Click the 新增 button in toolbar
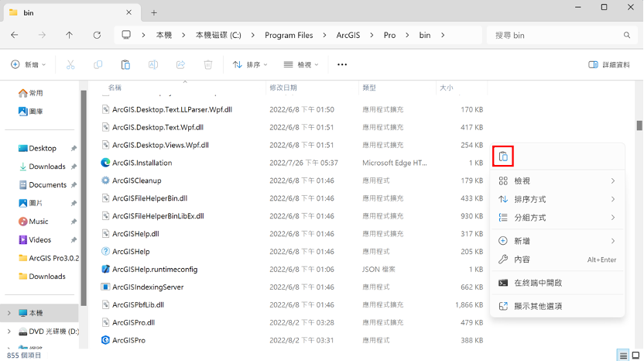644x361 pixels. (29, 65)
